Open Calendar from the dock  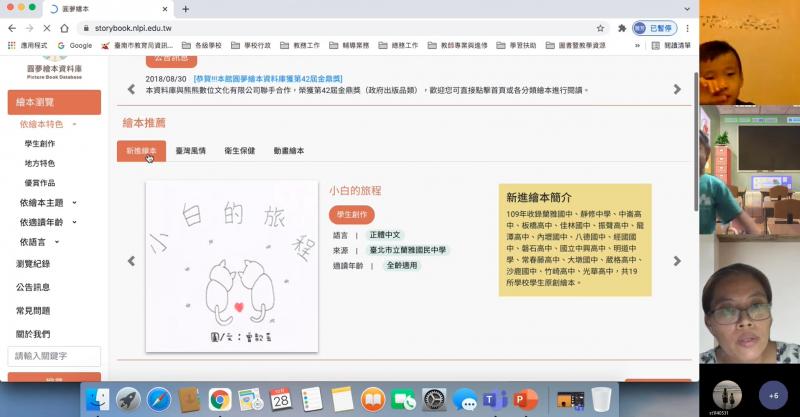281,399
